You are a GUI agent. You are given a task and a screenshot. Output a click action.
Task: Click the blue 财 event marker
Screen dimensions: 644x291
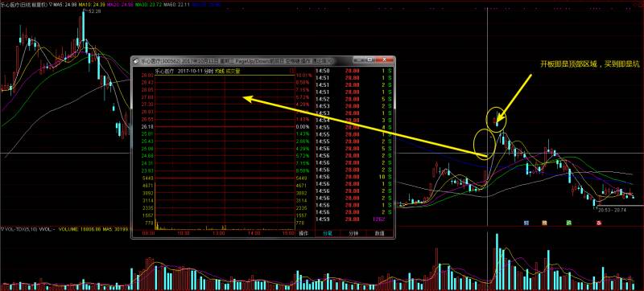(526, 223)
